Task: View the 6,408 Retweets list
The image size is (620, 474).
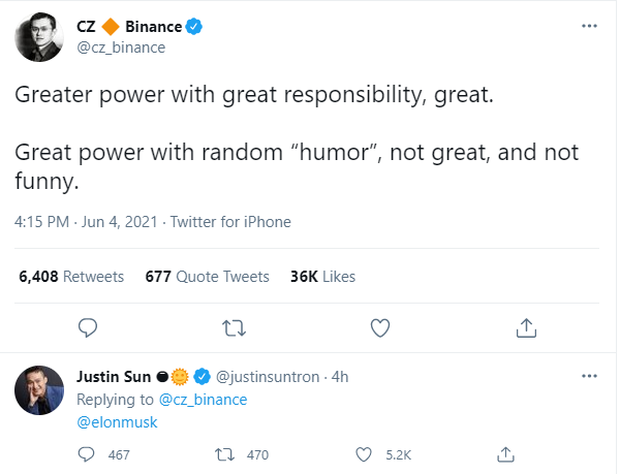Action: [x=71, y=276]
